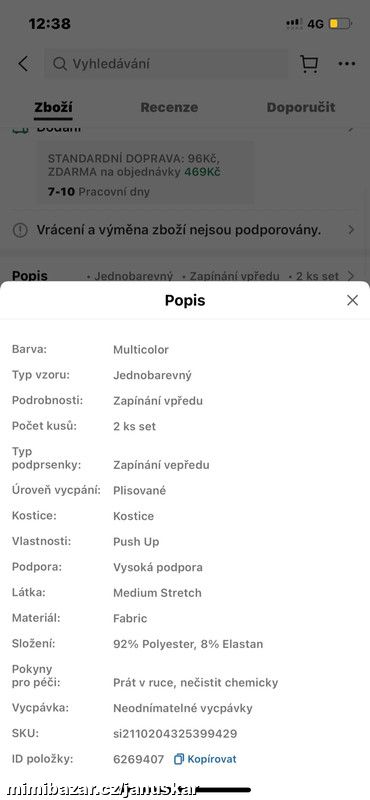Tap the standard shipping info box

(x=145, y=174)
